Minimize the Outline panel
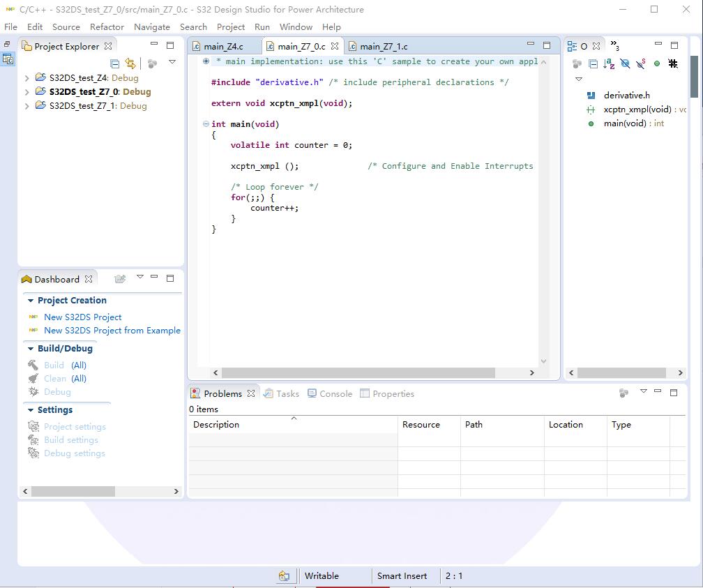Image resolution: width=703 pixels, height=588 pixels. point(658,43)
